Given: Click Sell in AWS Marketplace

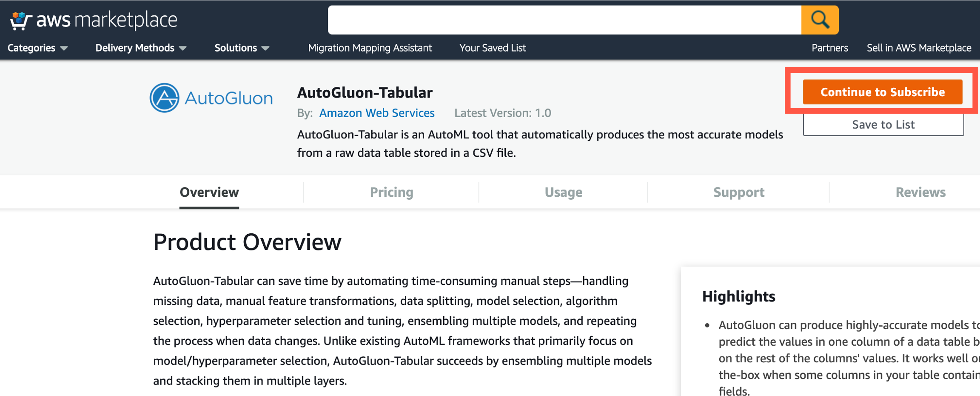Looking at the screenshot, I should [x=919, y=48].
